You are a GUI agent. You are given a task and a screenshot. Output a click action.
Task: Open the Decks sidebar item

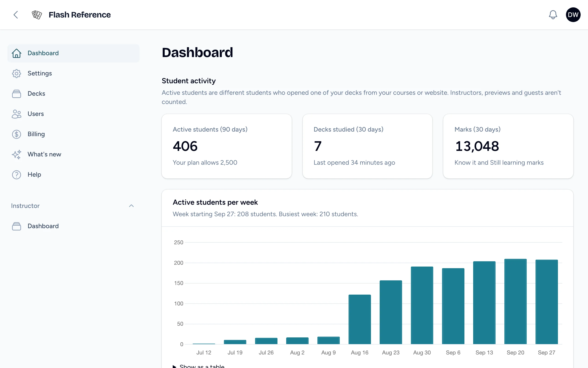[73, 94]
